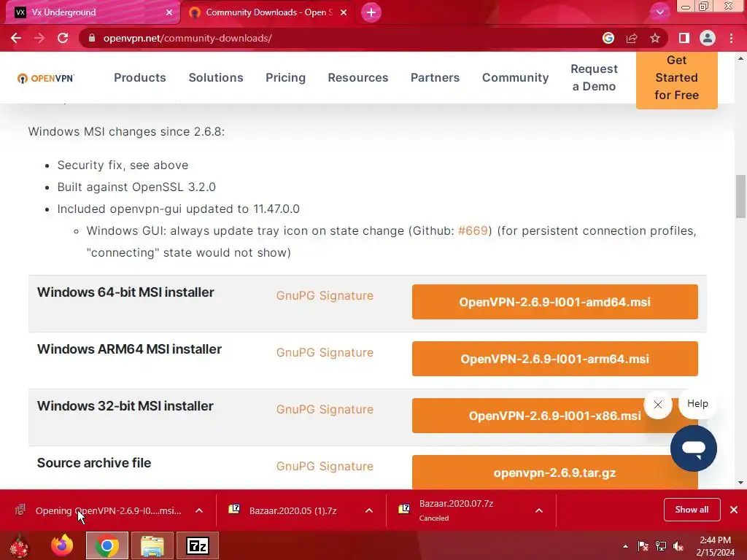Close the Vx Underground tab
The image size is (747, 560).
[169, 12]
